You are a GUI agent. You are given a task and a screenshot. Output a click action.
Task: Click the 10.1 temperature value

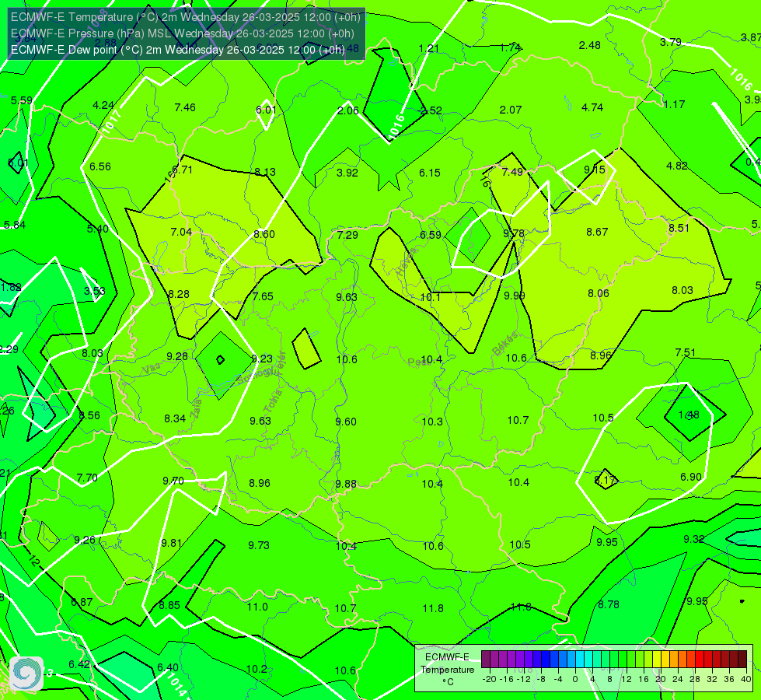[x=430, y=297]
